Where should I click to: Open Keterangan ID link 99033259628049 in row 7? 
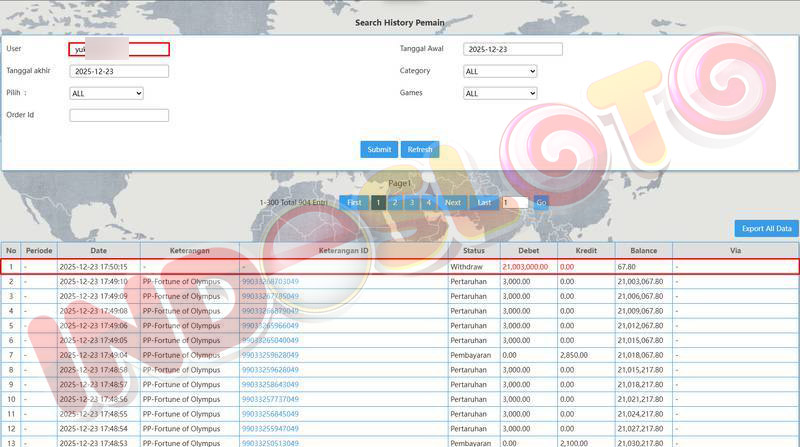point(270,355)
